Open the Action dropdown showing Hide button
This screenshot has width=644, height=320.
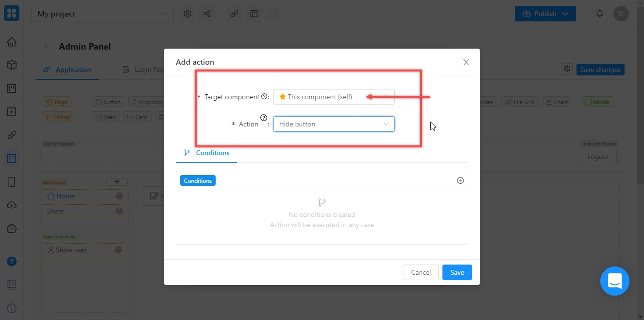334,124
